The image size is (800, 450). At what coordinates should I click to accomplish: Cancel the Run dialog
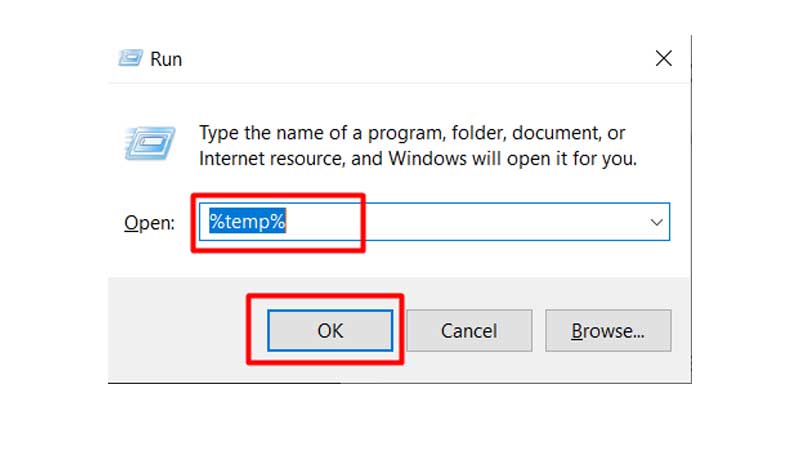[469, 330]
